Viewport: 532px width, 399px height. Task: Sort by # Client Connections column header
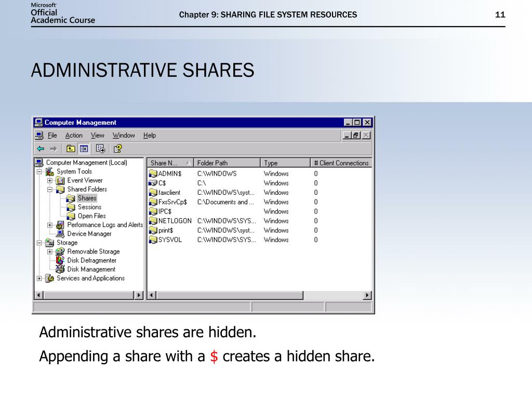341,163
